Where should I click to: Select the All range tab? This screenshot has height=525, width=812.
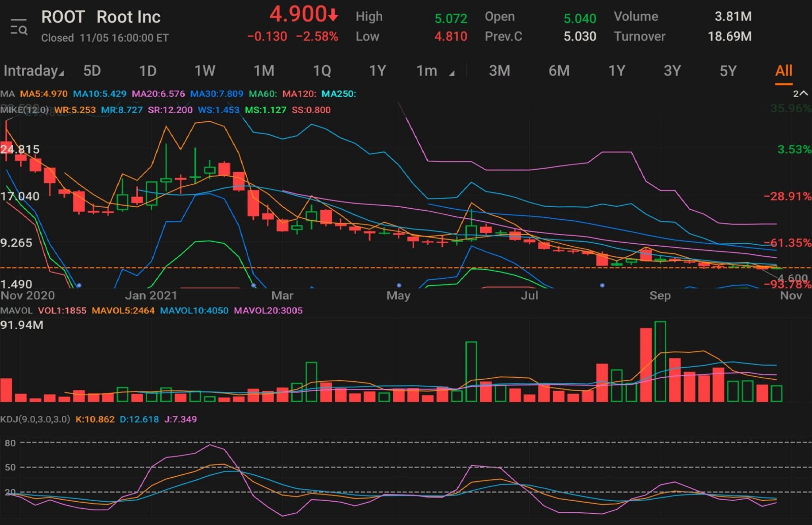[784, 71]
